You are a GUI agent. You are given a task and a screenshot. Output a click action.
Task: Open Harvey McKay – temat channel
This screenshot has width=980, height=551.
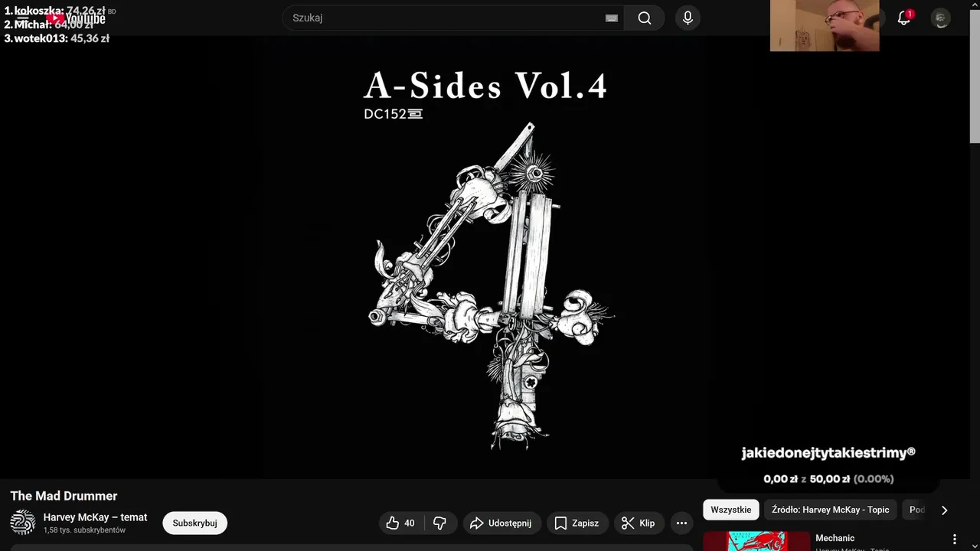click(95, 517)
